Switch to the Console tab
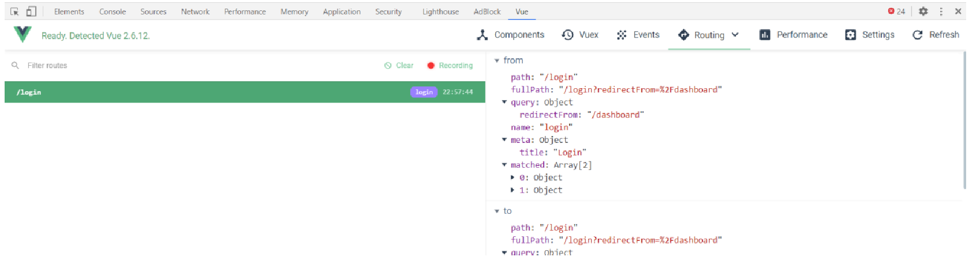Screen dimensions: 980x264 click(x=113, y=12)
